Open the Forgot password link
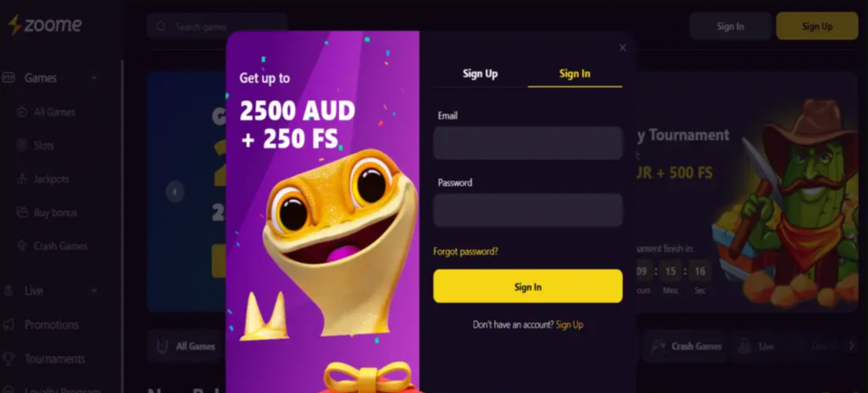The width and height of the screenshot is (868, 393). (465, 252)
